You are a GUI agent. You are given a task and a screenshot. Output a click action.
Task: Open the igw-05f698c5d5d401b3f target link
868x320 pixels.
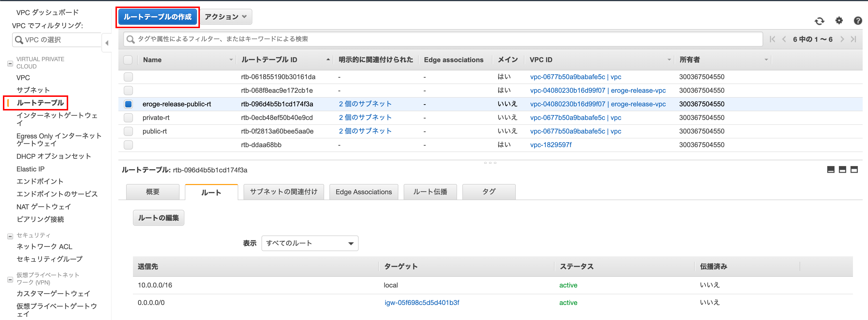422,303
